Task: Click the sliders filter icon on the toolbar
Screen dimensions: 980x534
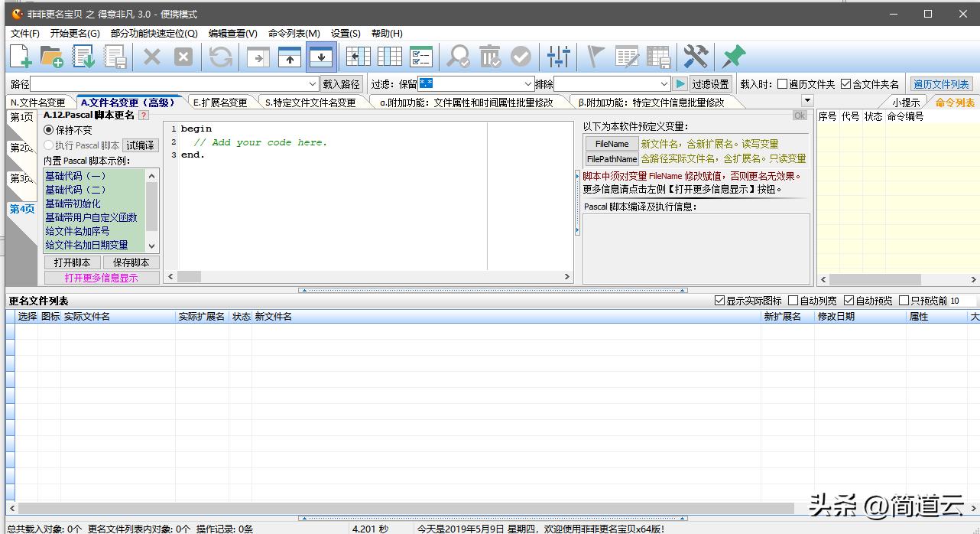Action: (558, 56)
